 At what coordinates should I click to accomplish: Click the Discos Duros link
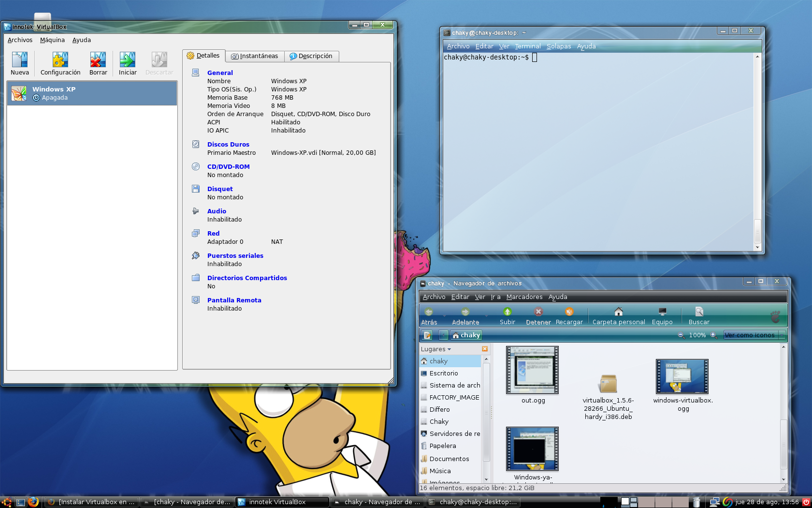point(228,145)
